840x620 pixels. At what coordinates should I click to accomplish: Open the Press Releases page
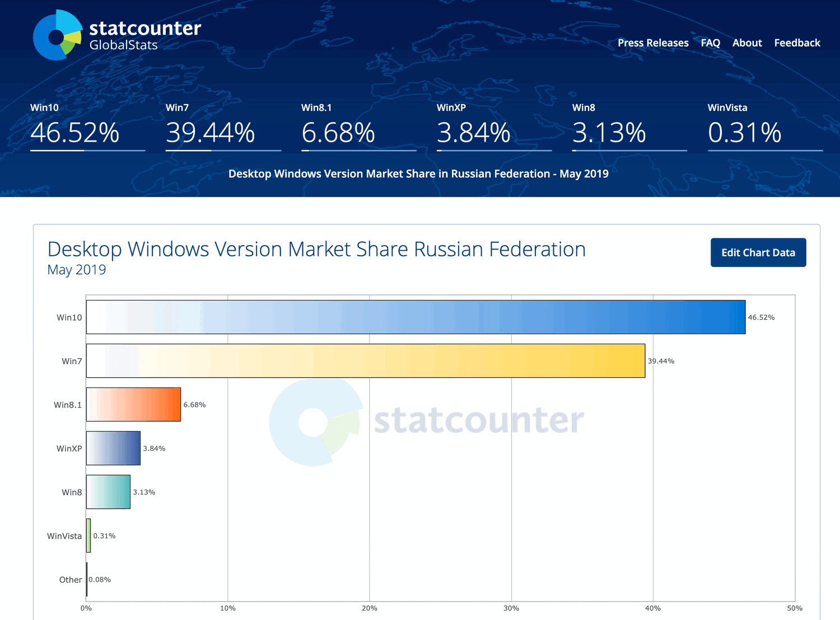653,43
